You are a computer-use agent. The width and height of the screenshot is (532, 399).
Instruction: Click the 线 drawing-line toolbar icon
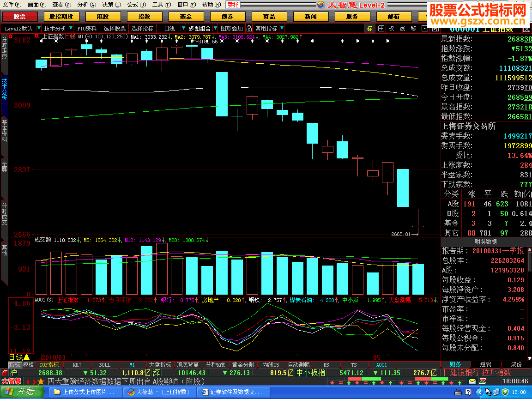[x=402, y=29]
